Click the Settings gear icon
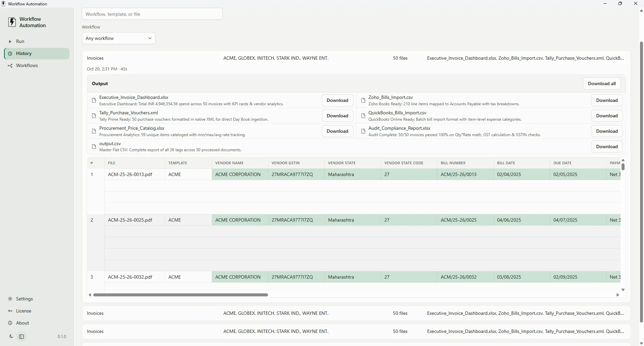644x346 pixels. pyautogui.click(x=10, y=299)
